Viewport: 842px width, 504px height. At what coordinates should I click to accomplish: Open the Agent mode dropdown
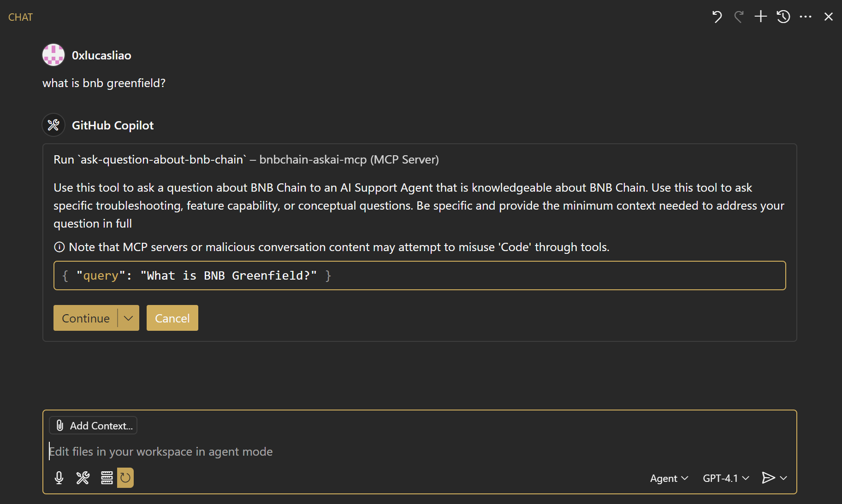coord(669,478)
